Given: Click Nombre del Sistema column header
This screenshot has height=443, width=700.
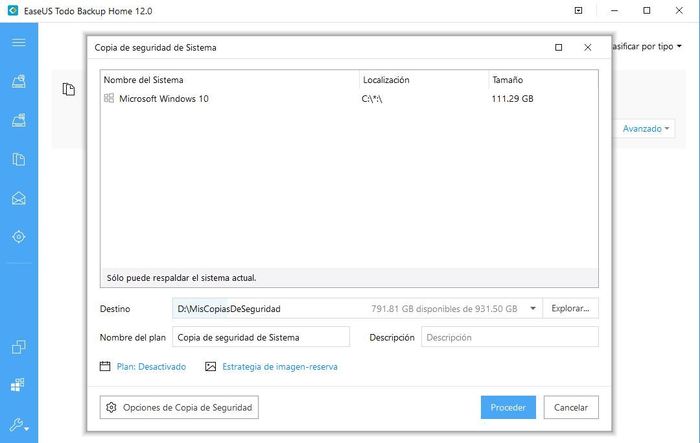Looking at the screenshot, I should tap(230, 80).
